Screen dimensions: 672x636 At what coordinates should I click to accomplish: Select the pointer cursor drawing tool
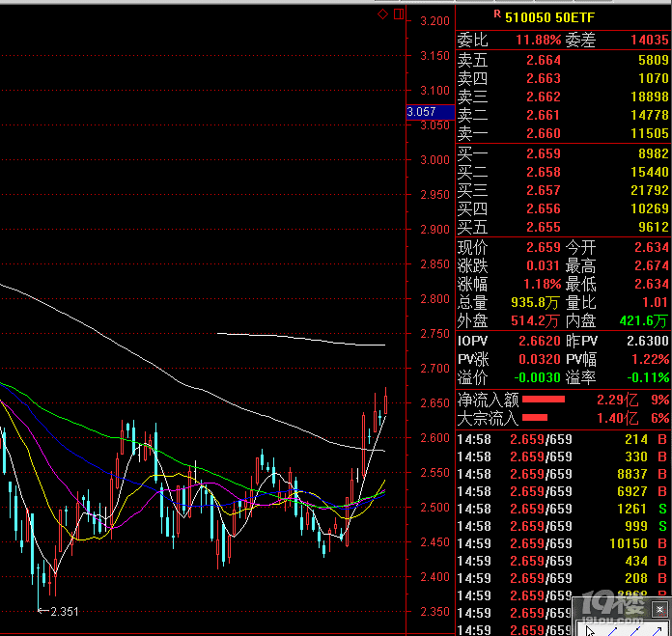(x=590, y=631)
